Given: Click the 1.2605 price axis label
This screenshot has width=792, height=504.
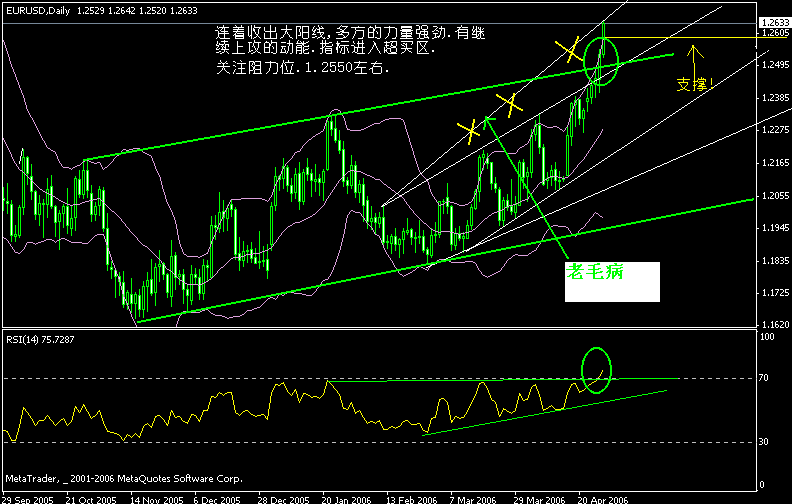Looking at the screenshot, I should (775, 32).
